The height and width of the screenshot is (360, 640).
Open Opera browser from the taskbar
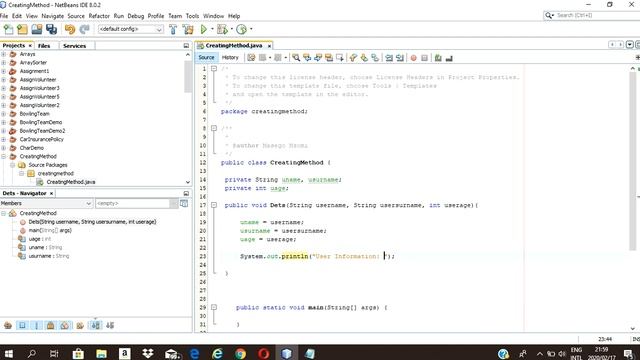tap(264, 353)
